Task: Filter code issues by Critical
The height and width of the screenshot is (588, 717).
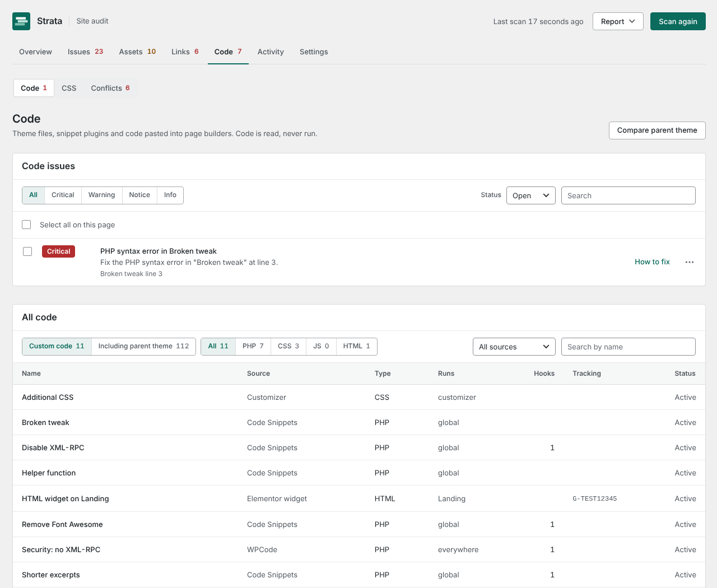Action: [x=63, y=195]
